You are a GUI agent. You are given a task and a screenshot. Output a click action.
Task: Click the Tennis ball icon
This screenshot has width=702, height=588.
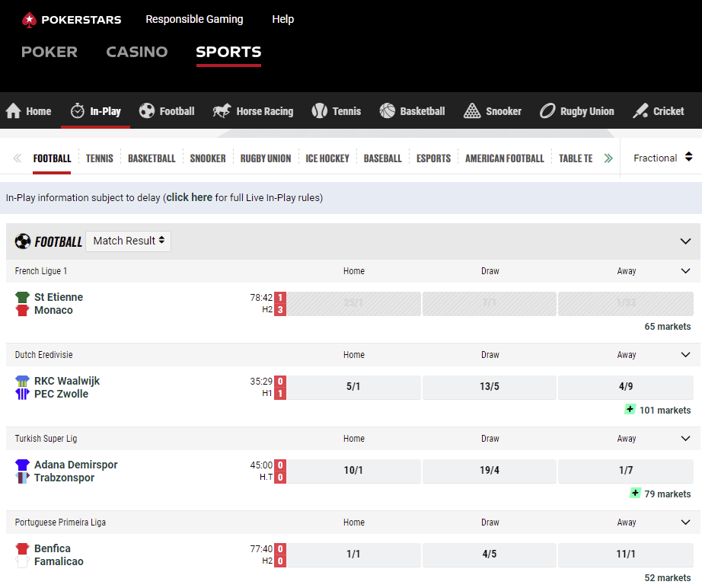(320, 110)
